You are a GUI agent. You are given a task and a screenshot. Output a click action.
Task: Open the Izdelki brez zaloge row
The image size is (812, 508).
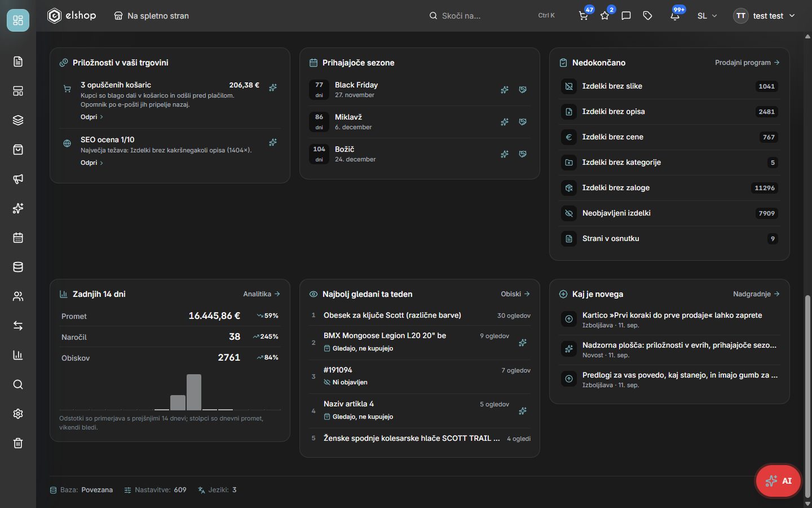tap(669, 188)
